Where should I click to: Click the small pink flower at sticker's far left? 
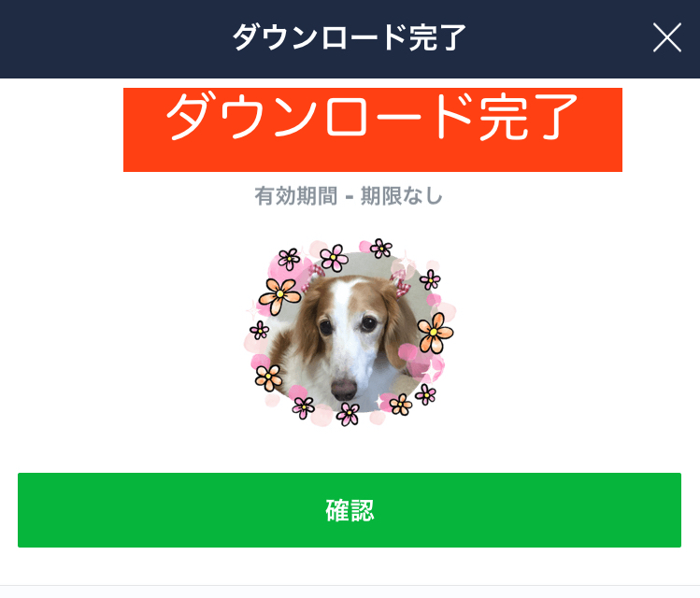[x=260, y=330]
